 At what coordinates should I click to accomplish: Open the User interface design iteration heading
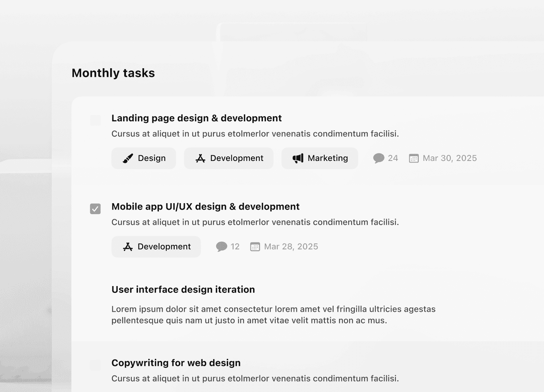click(183, 289)
